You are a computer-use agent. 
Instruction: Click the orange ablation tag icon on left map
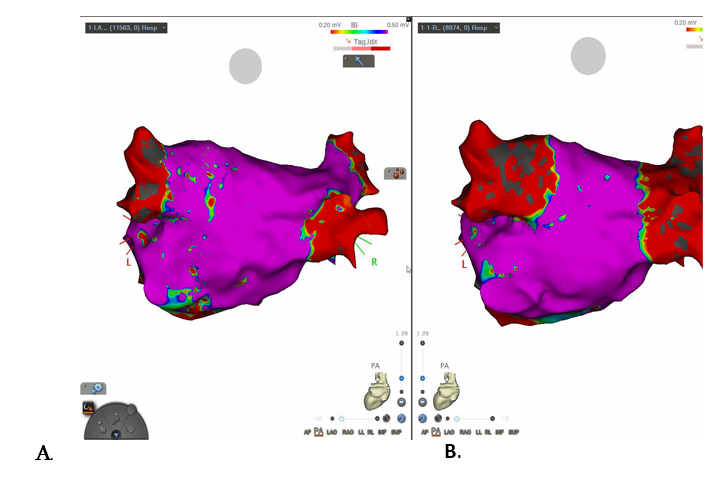(x=396, y=173)
